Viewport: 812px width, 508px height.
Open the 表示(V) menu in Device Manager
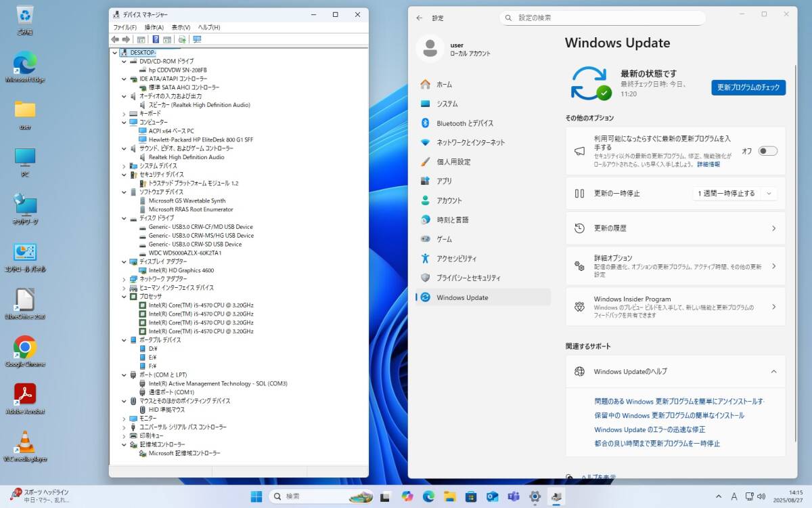[180, 27]
